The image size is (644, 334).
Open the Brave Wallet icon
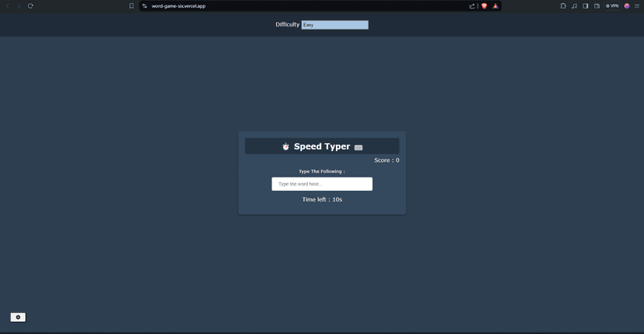(597, 5)
